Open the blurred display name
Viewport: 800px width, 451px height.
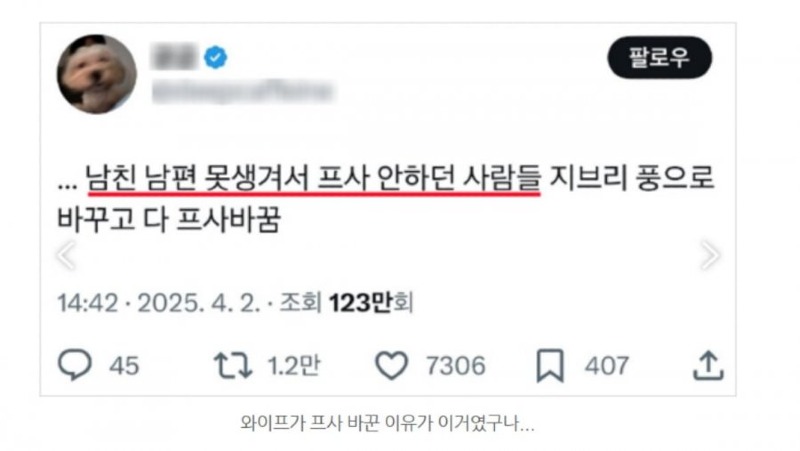(174, 57)
